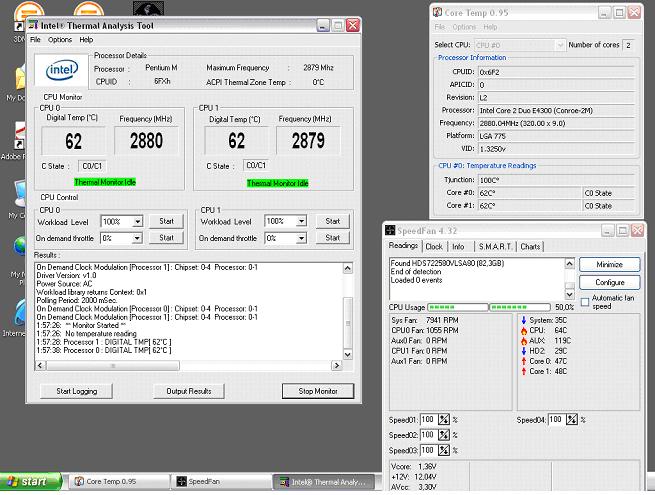Switch to the Clock tab in SpeedFan

tap(434, 246)
